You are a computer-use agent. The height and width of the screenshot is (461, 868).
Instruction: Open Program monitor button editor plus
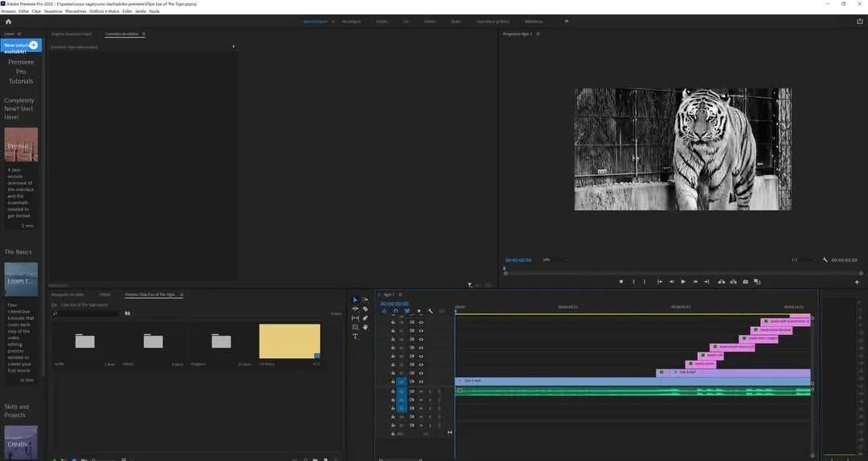pyautogui.click(x=857, y=282)
